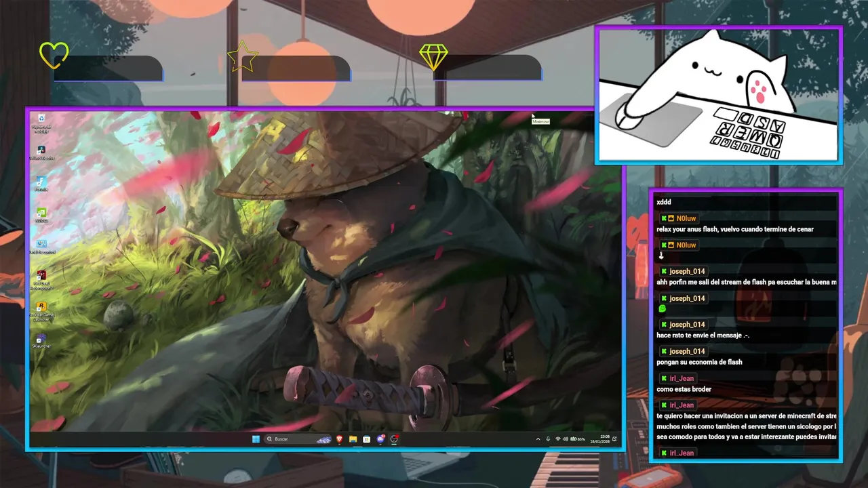Click the message 'te quiero hacer una invitacion'
Screen dimensions: 868x488
point(746,427)
